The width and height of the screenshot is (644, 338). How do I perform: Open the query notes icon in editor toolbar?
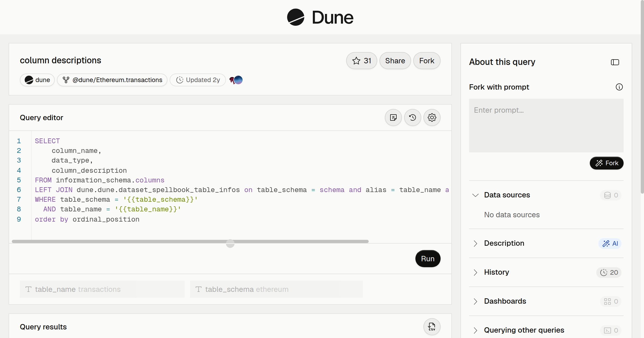coord(393,117)
